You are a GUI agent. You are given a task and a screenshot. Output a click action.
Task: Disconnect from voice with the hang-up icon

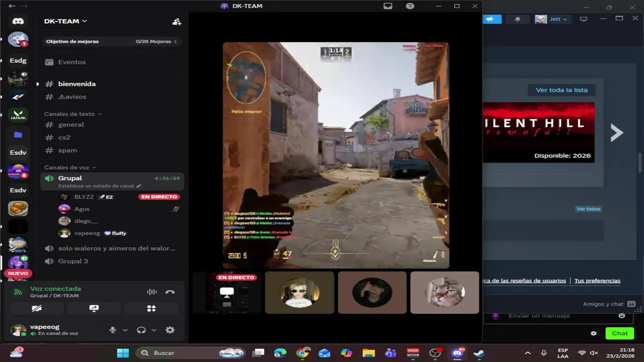pos(170,292)
